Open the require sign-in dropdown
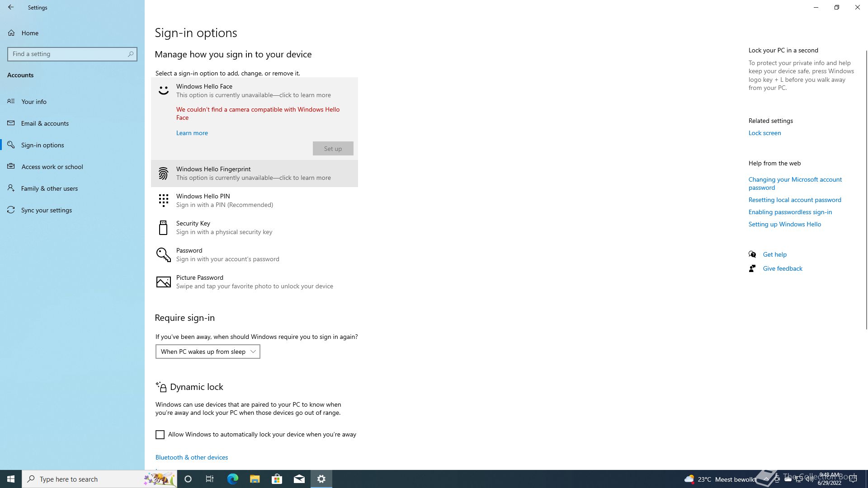The image size is (868, 488). tap(208, 352)
